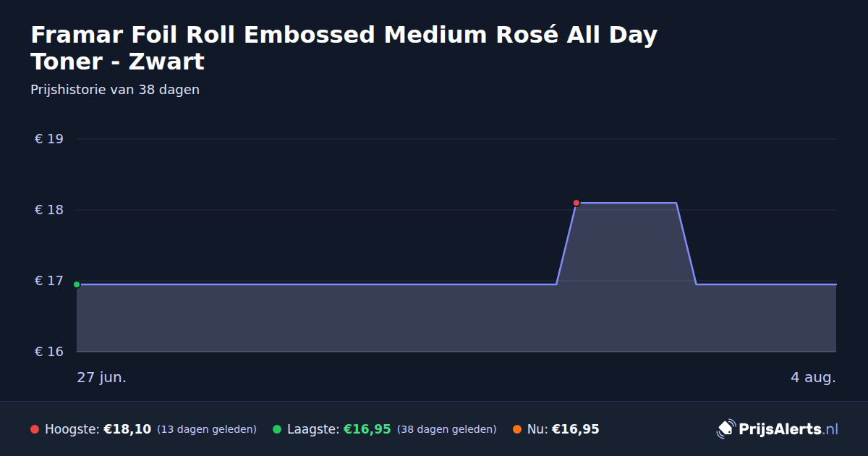Screen dimensions: 868x456
Task: Open the PrijsAlerts.nl brand text
Action: coord(788,429)
